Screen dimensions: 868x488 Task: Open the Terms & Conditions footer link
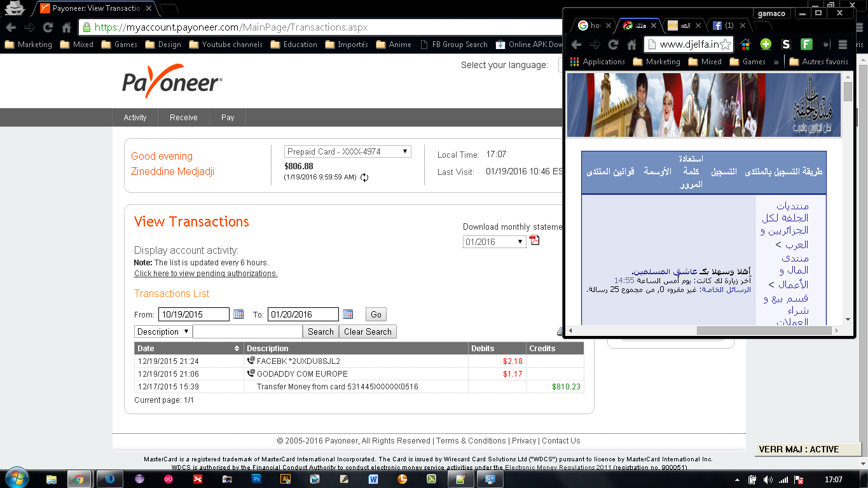[x=471, y=440]
